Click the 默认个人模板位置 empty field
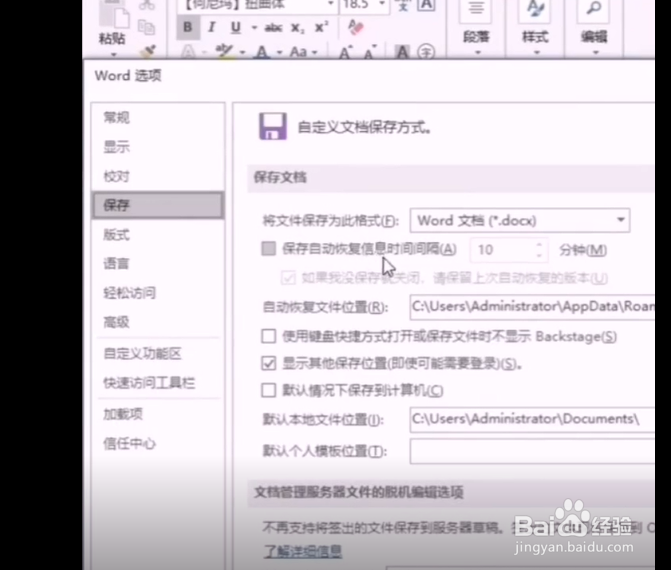671x570 pixels. 532,451
